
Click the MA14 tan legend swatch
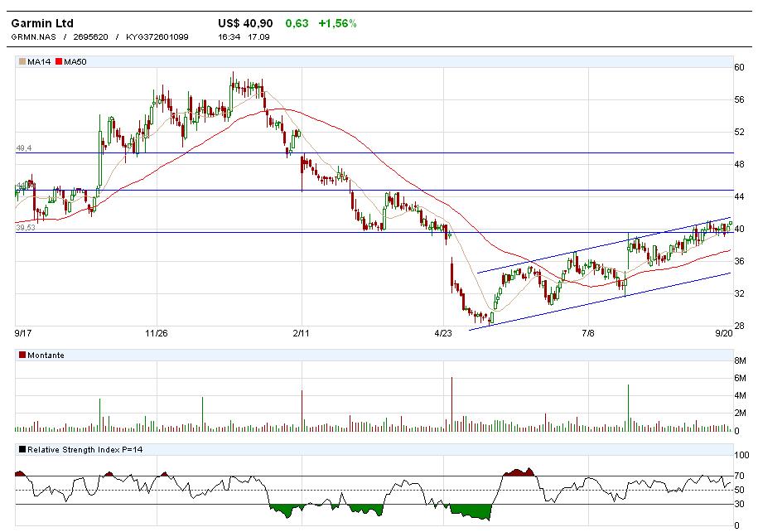coord(22,61)
